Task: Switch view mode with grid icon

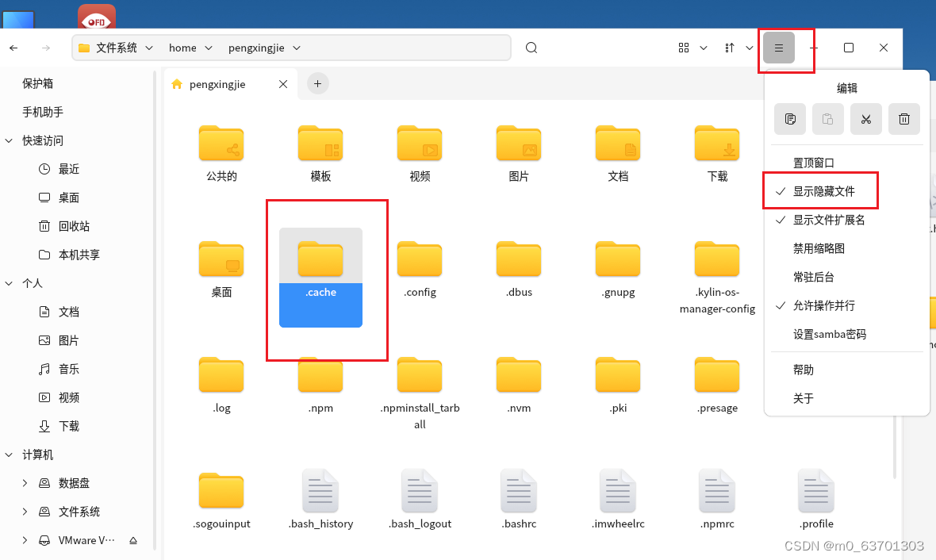Action: coord(684,48)
